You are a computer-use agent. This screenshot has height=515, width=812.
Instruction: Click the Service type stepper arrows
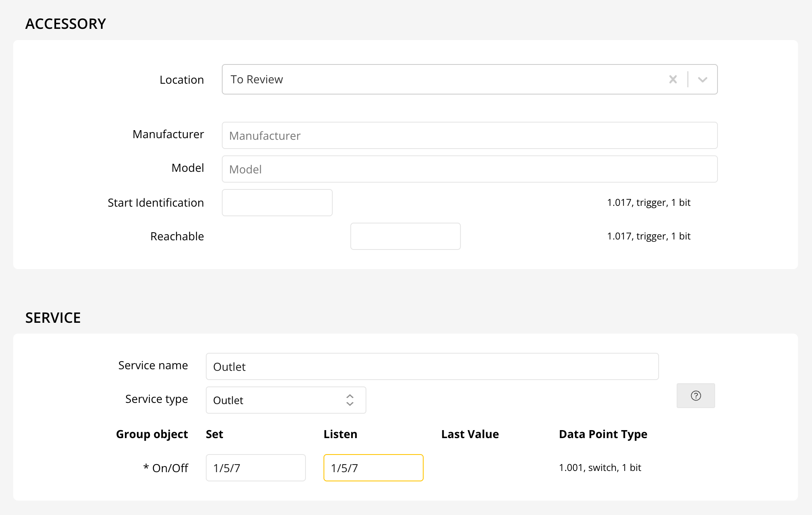click(x=350, y=400)
